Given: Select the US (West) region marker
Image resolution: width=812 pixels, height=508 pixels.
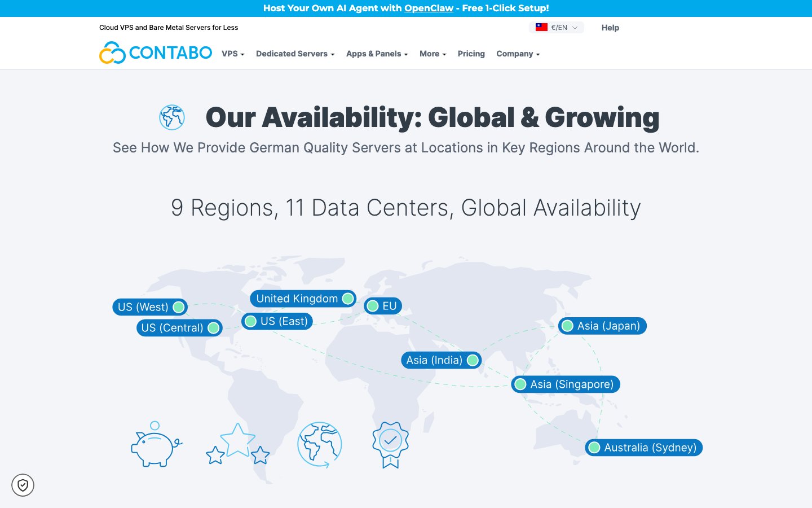Looking at the screenshot, I should [150, 307].
